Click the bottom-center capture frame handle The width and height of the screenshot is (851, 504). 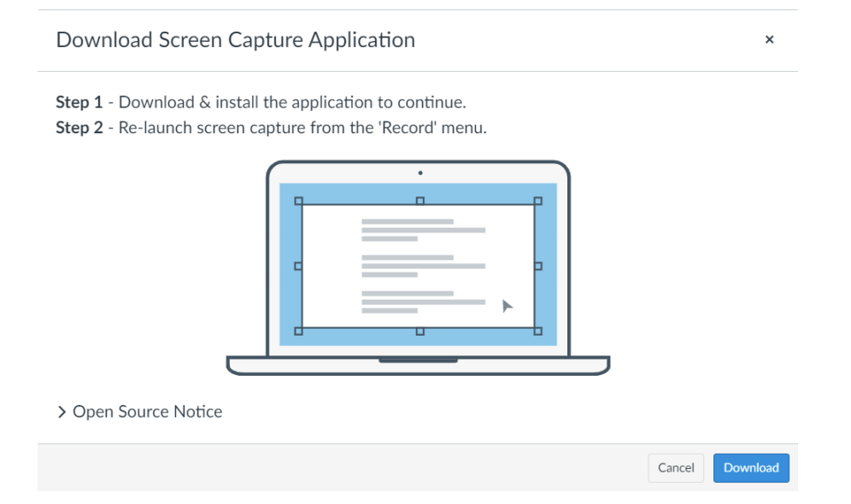[x=420, y=331]
